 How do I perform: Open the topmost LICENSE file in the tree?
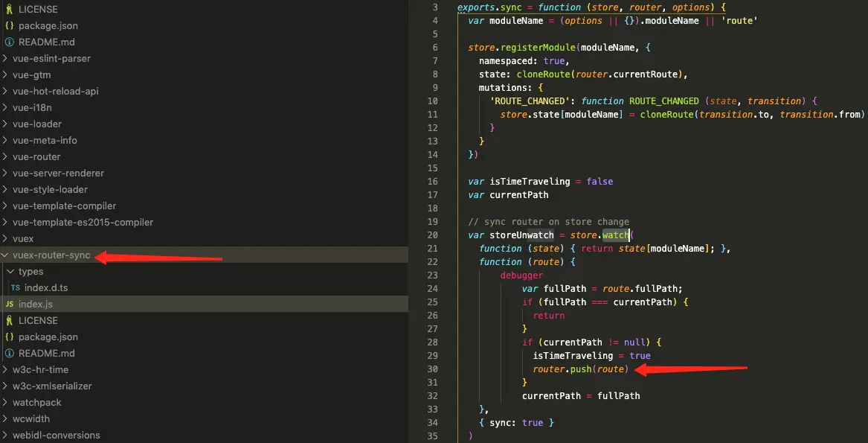(x=38, y=10)
